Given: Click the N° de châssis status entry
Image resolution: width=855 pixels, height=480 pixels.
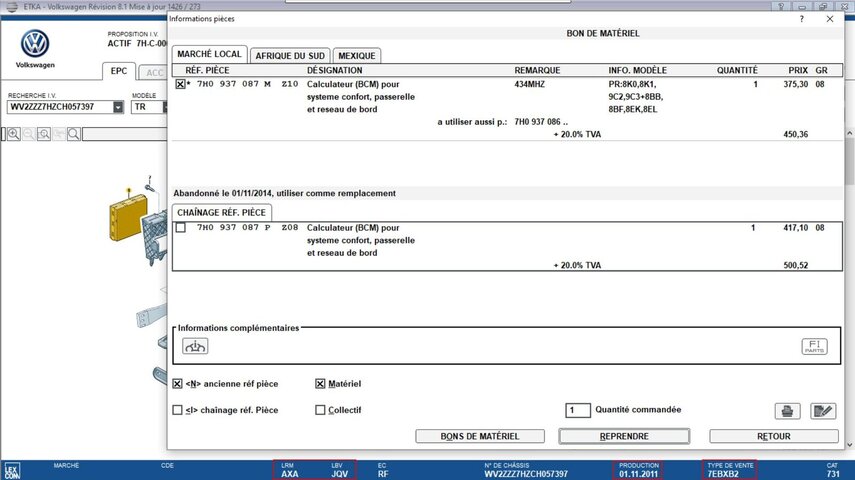Looking at the screenshot, I should click(x=526, y=470).
